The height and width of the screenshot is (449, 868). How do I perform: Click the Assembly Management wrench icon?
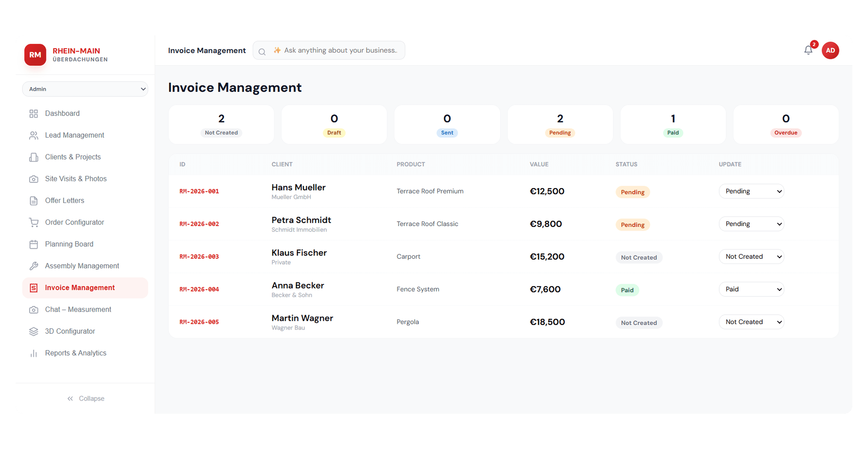click(x=33, y=266)
